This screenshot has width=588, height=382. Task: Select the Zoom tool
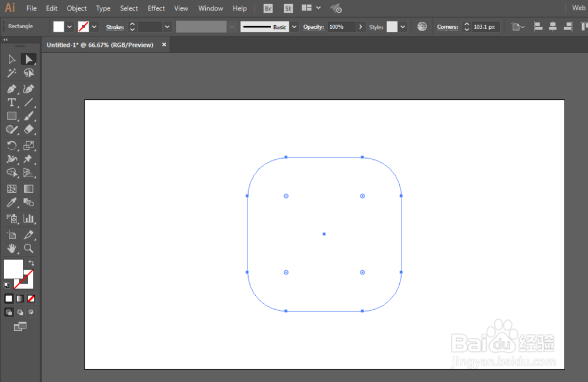point(28,248)
